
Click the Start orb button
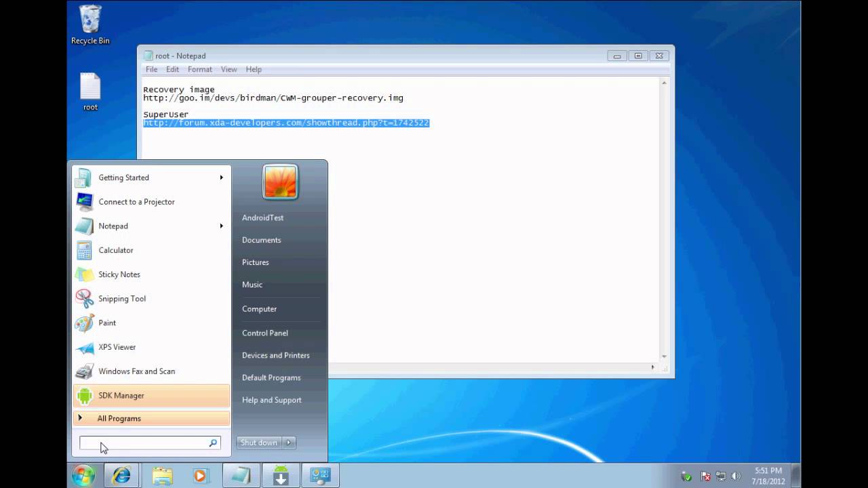pyautogui.click(x=83, y=475)
